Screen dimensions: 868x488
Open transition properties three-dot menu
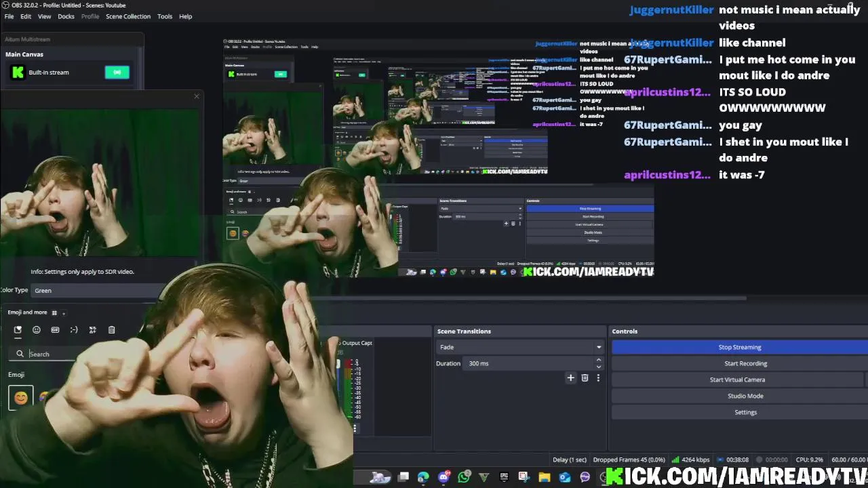tap(598, 378)
